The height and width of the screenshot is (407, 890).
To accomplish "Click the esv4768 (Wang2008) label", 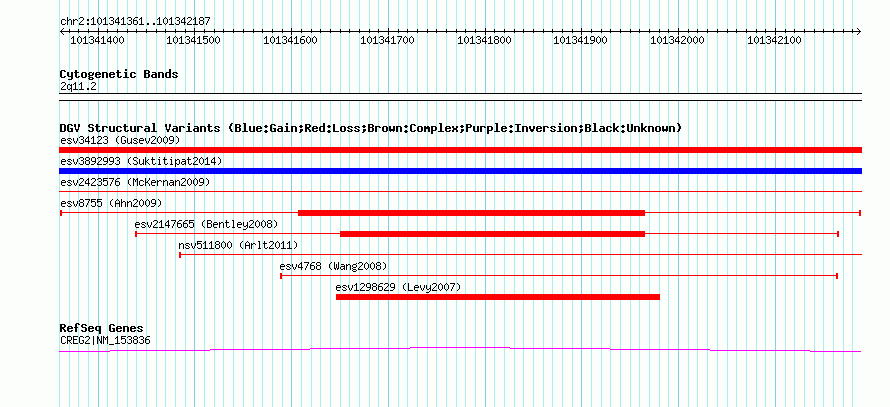I will tap(333, 266).
